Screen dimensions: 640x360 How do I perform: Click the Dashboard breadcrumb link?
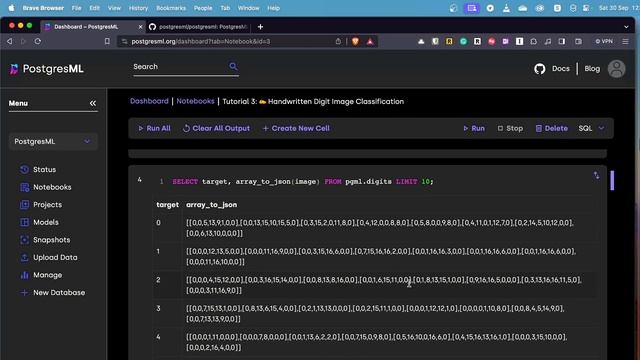pyautogui.click(x=149, y=101)
